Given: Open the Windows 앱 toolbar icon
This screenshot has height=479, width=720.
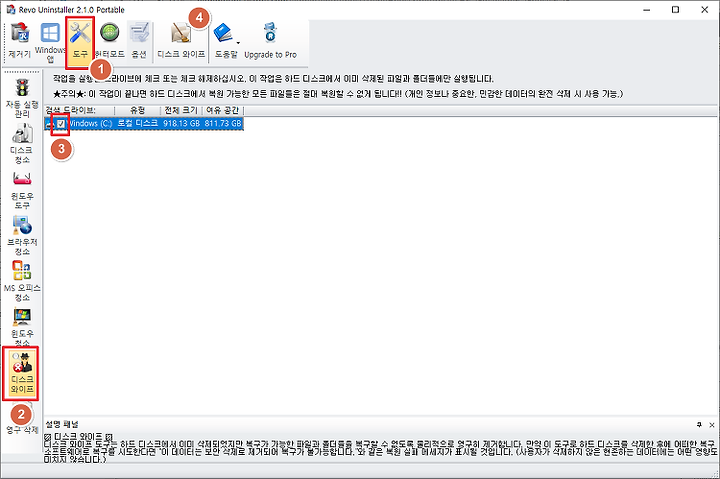Looking at the screenshot, I should click(50, 42).
